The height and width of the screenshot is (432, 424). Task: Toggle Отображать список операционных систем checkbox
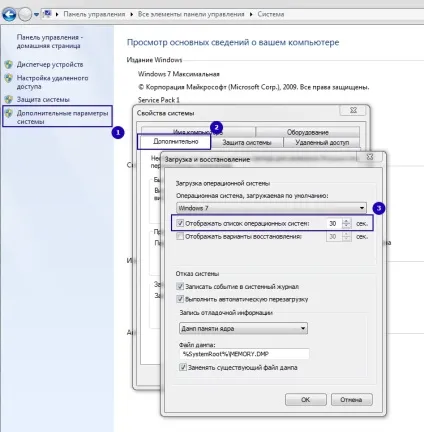(180, 223)
